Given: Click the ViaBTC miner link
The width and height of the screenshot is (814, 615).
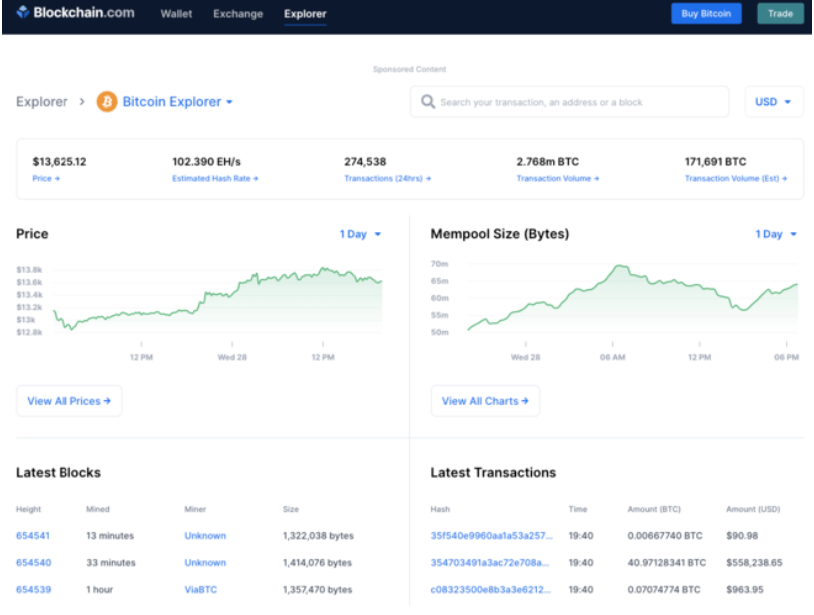Looking at the screenshot, I should click(x=199, y=590).
